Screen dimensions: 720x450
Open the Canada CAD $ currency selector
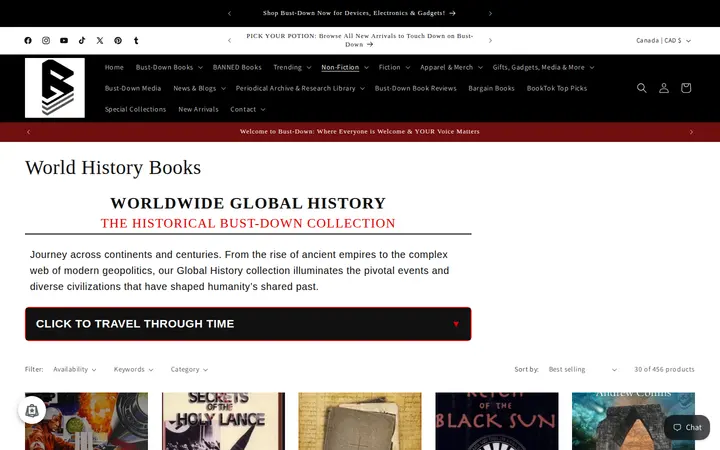[x=663, y=40]
